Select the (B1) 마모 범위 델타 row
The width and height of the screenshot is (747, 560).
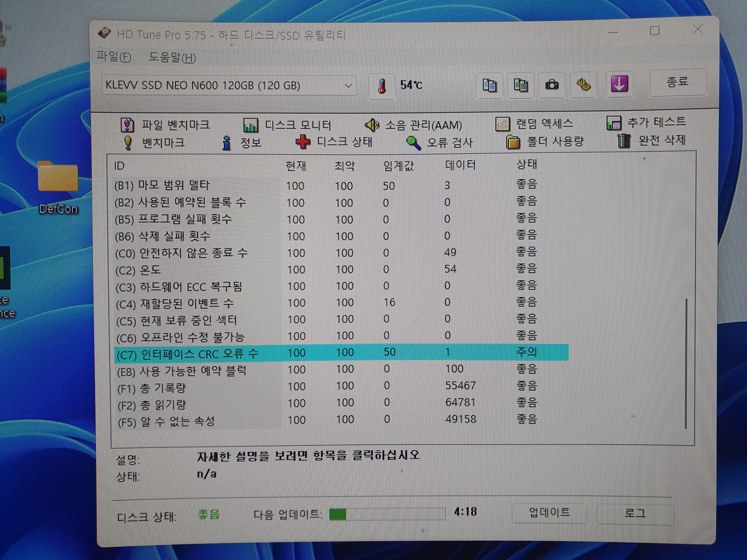[341, 185]
